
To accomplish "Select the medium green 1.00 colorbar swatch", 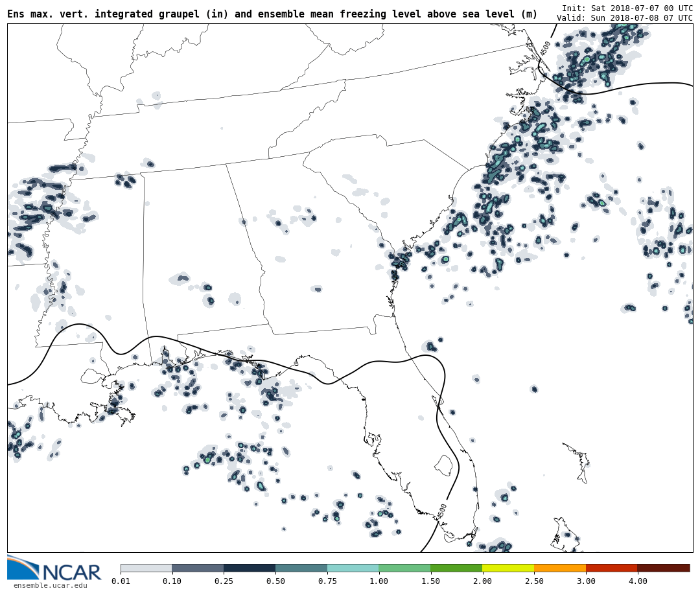I will pos(405,568).
